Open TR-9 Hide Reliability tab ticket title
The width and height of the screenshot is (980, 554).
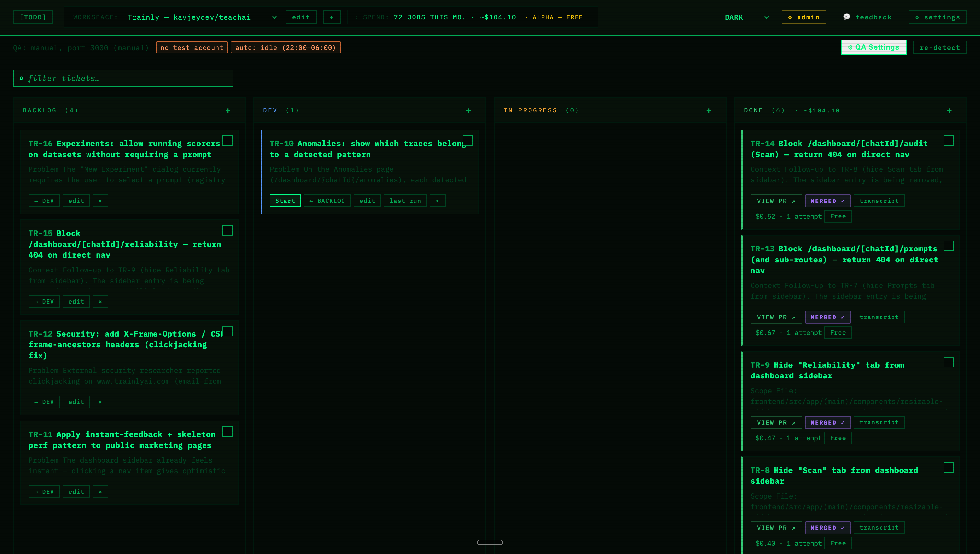click(827, 371)
